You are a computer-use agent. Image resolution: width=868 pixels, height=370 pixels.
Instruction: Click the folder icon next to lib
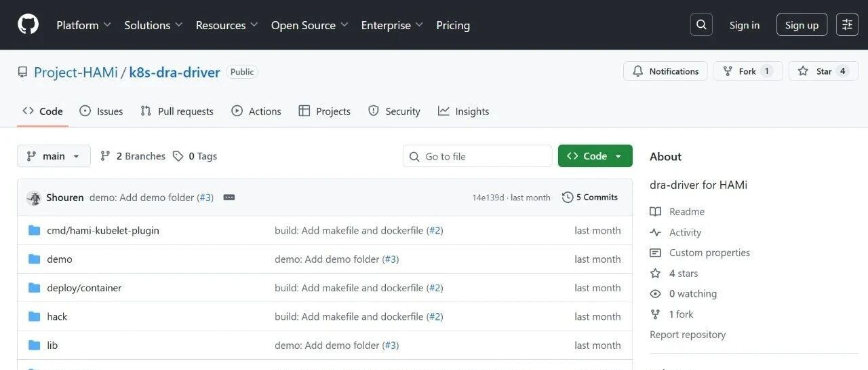click(35, 345)
